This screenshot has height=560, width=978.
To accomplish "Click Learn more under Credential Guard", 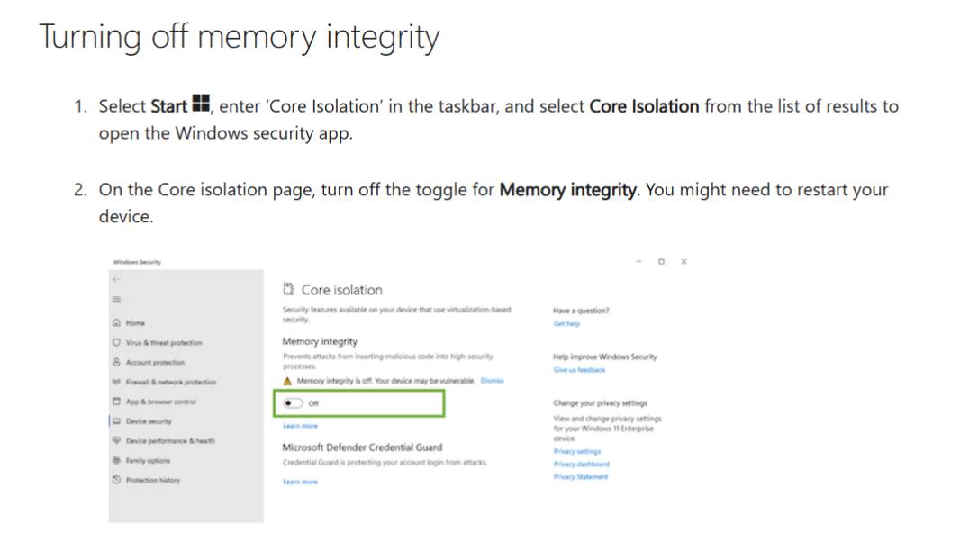I will pyautogui.click(x=300, y=482).
